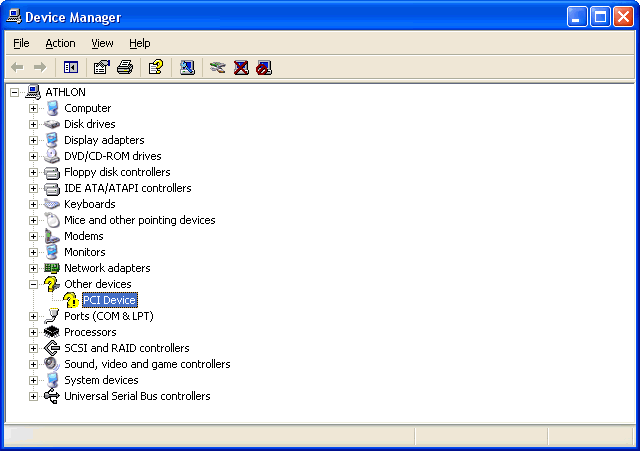640x451 pixels.
Task: Open Properties via the toolbar icon
Action: (101, 67)
